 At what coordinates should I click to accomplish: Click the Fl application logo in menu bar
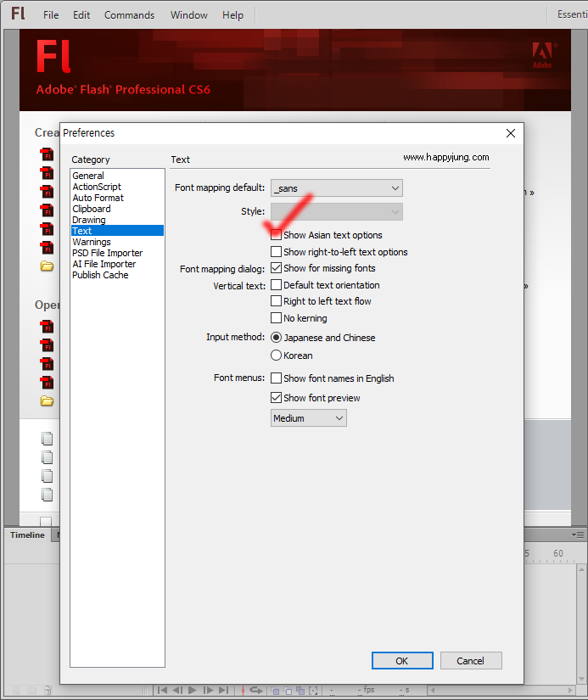coord(18,14)
